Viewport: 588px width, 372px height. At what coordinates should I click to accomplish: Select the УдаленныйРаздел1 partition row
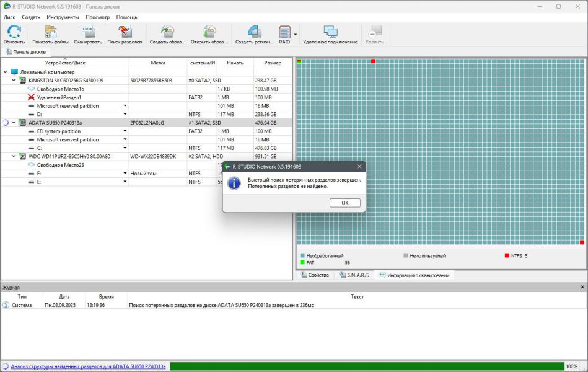(x=59, y=97)
